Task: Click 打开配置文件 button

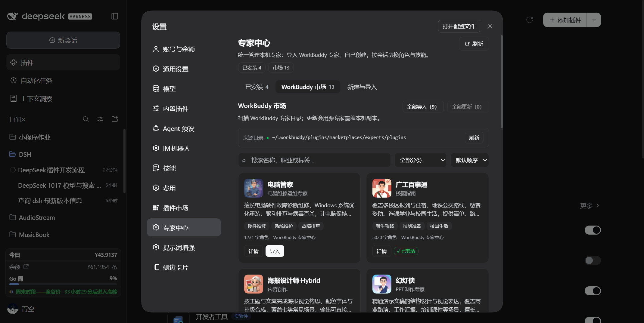Action: tap(459, 26)
